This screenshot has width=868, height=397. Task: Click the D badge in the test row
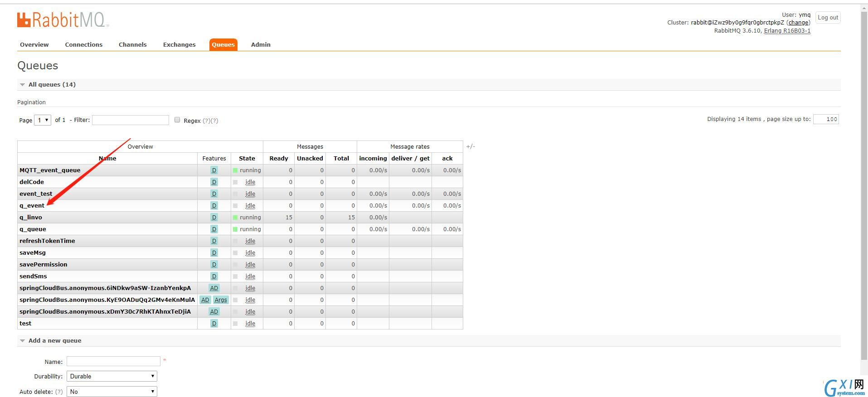pos(214,323)
